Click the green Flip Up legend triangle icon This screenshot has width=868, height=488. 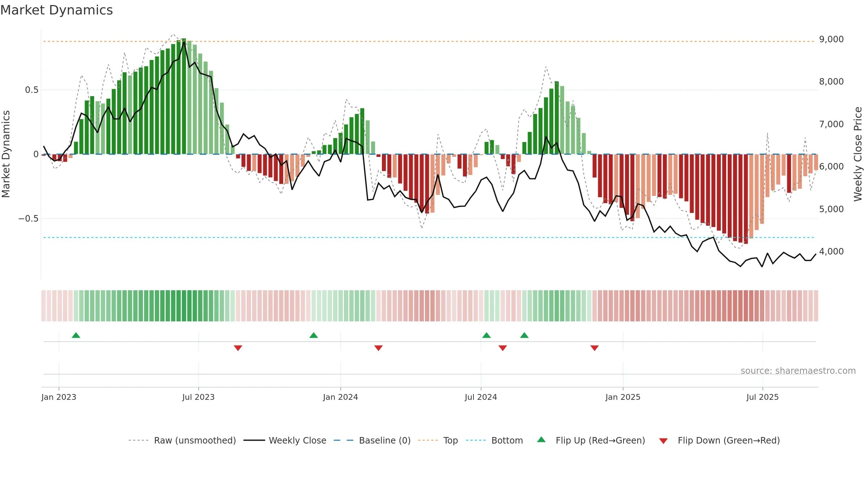point(541,440)
